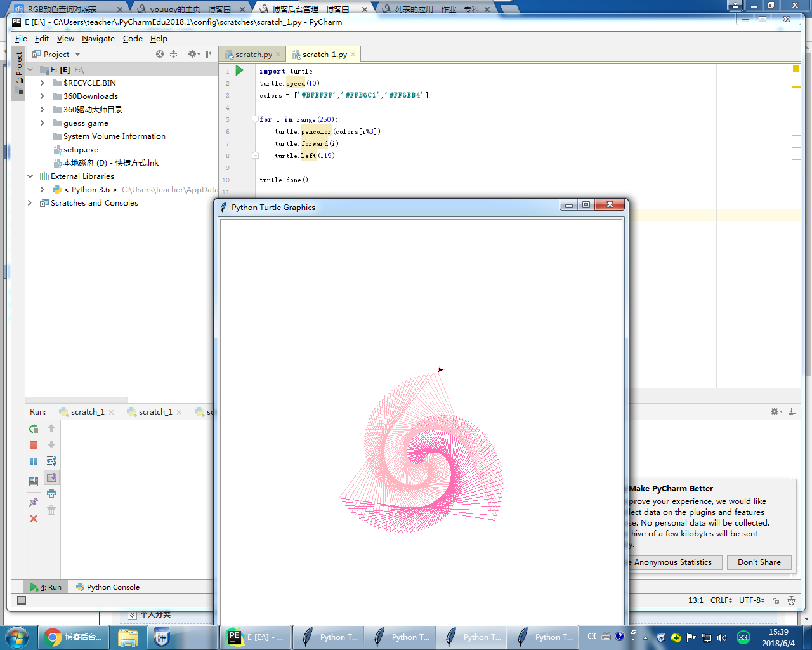Open Chrome from the Windows taskbar
Image resolution: width=812 pixels, height=650 pixels.
[x=73, y=637]
